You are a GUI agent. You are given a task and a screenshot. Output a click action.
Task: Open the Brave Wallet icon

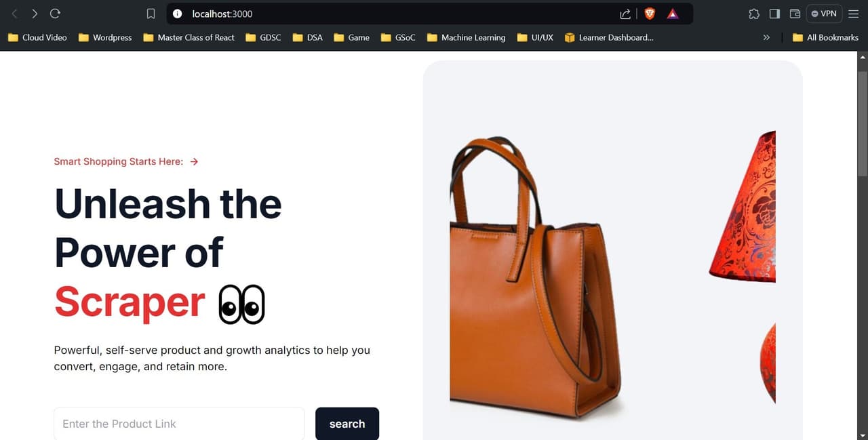(x=795, y=14)
